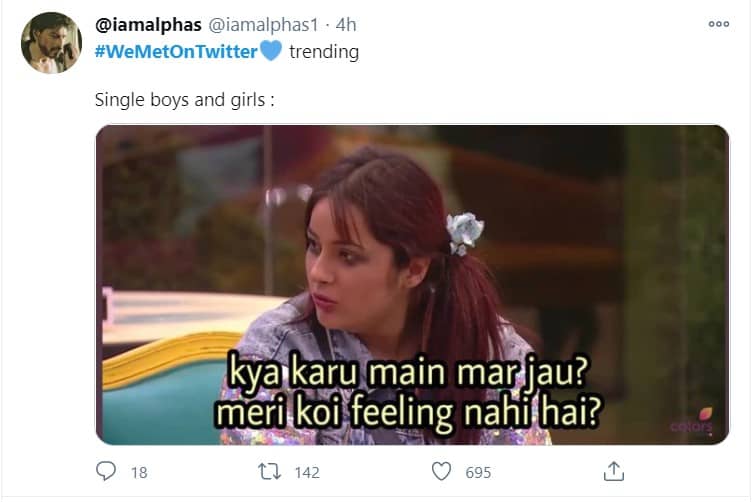Open the 4h timestamp link

(x=346, y=25)
